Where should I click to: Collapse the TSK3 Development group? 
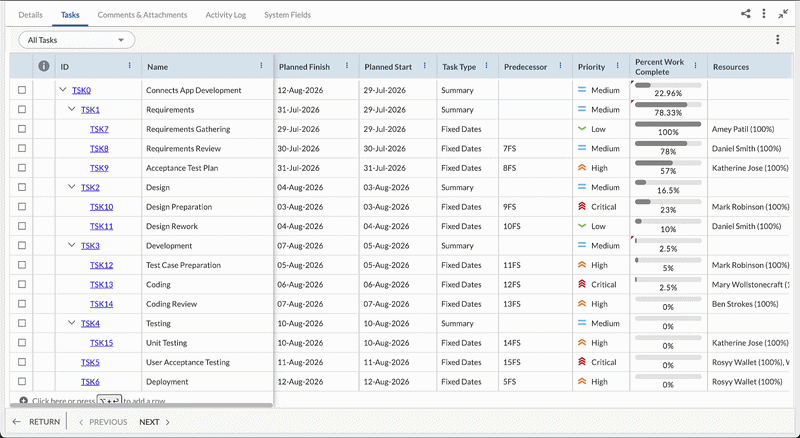pyautogui.click(x=72, y=245)
